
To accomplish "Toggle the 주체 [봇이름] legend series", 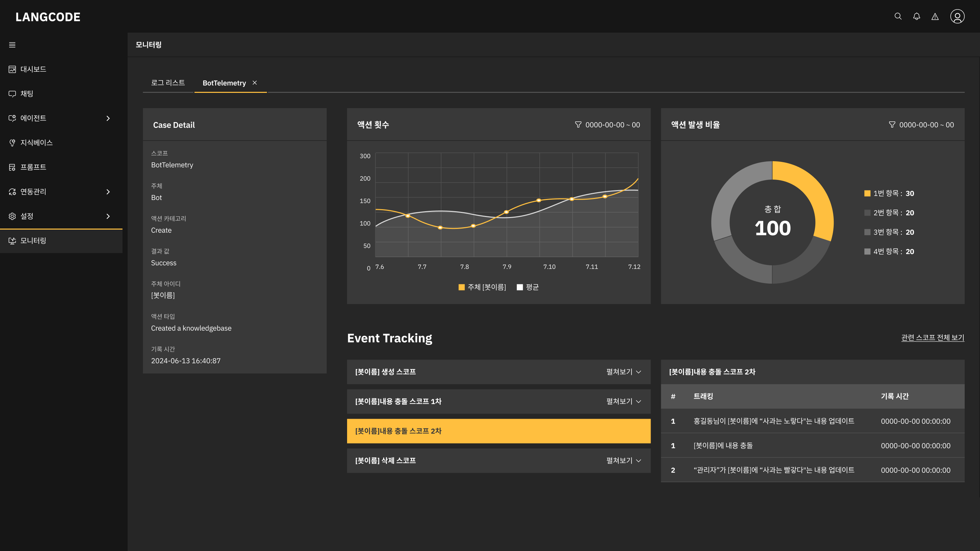I will 482,287.
